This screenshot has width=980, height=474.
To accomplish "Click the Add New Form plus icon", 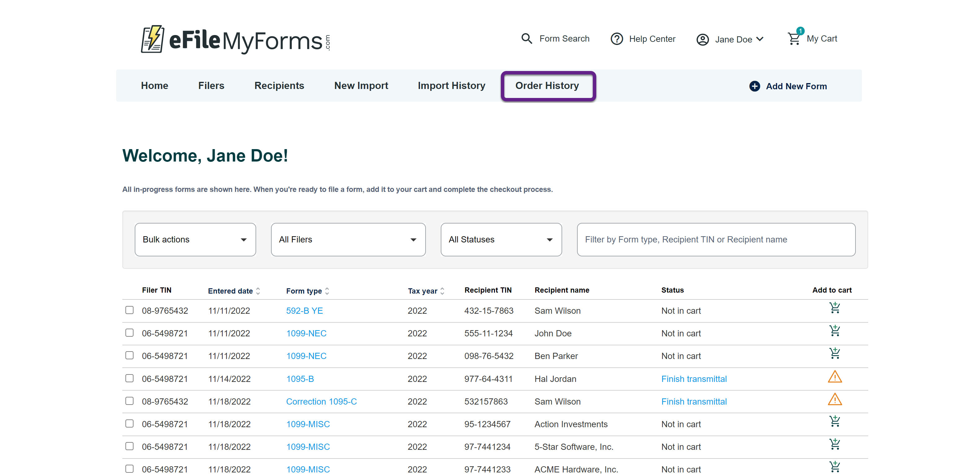I will tap(755, 86).
